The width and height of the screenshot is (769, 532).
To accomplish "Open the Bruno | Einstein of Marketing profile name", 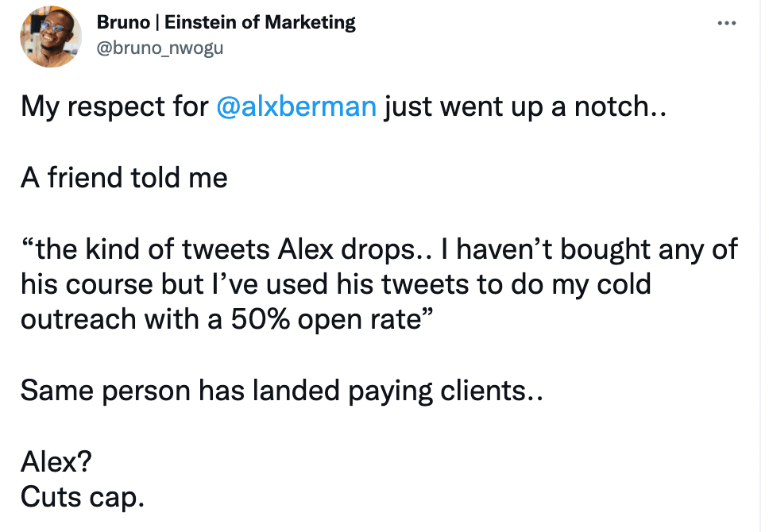I will coord(226,22).
